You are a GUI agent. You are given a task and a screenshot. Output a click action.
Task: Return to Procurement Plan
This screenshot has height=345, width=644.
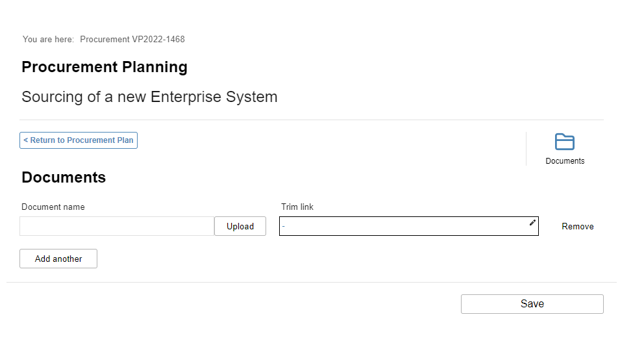(x=79, y=140)
